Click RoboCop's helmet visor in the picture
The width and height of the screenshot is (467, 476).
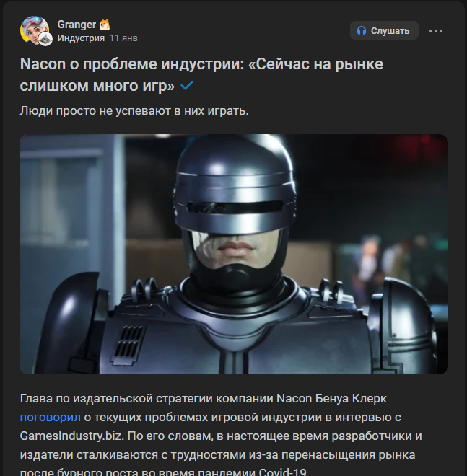pos(235,207)
